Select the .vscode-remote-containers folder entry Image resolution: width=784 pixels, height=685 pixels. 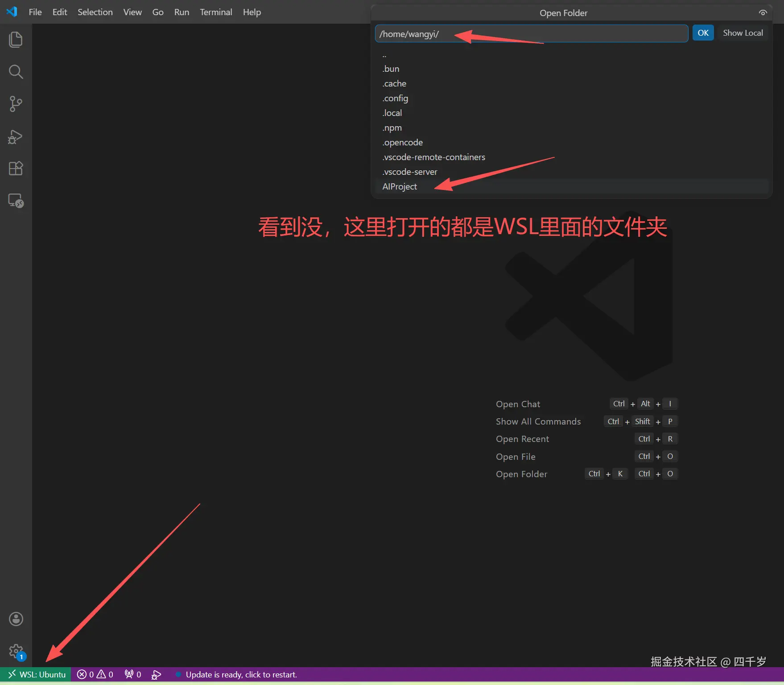click(x=571, y=157)
